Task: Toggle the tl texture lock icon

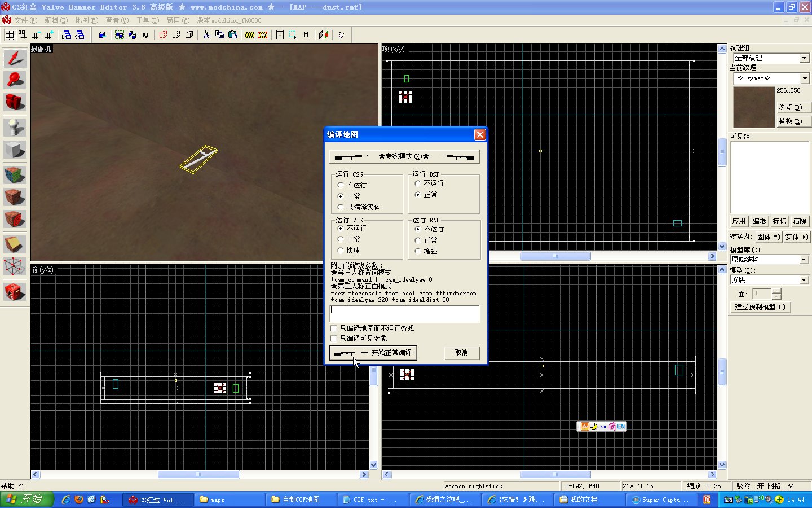Action: [306, 35]
